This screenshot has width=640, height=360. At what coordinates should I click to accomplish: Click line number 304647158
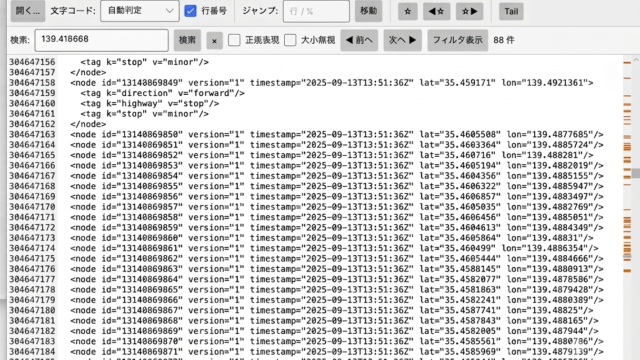[32, 83]
